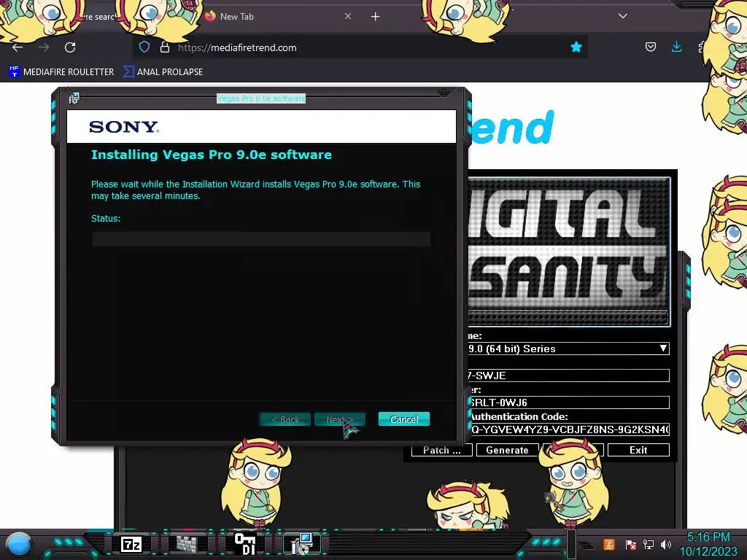Click the browser forward arrow

point(44,47)
